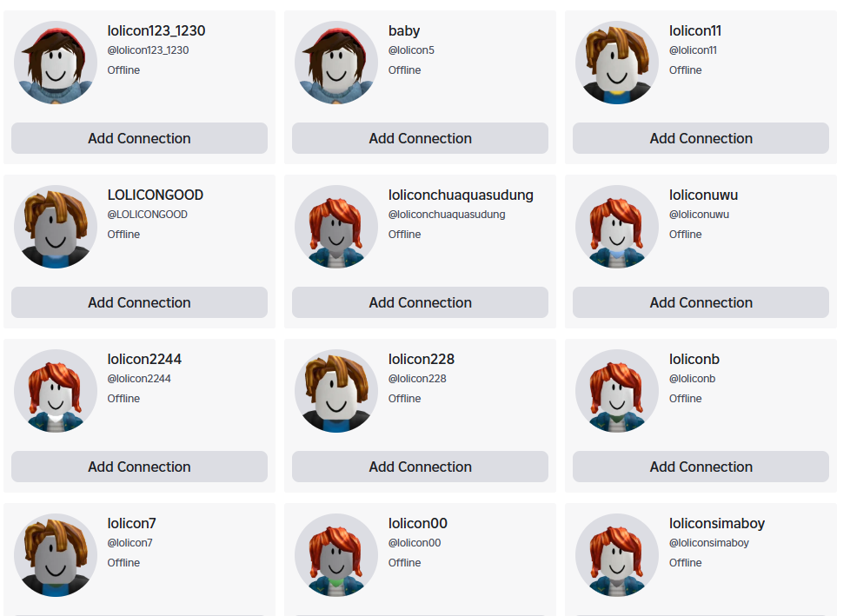The height and width of the screenshot is (616, 850).
Task: Select the @lolicon2244 username text
Action: point(139,379)
